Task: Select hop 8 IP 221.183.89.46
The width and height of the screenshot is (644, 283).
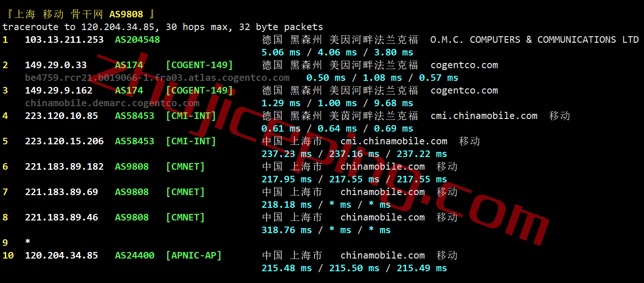Action: click(61, 217)
